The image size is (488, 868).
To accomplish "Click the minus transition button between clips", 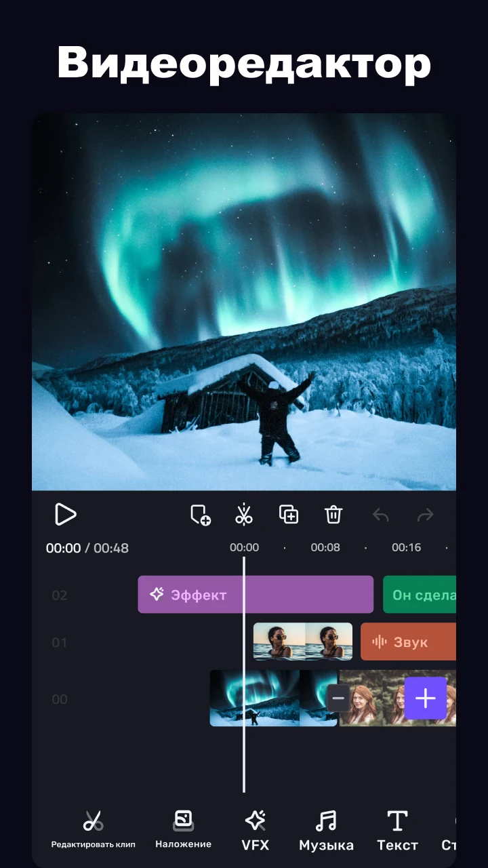I will point(338,698).
